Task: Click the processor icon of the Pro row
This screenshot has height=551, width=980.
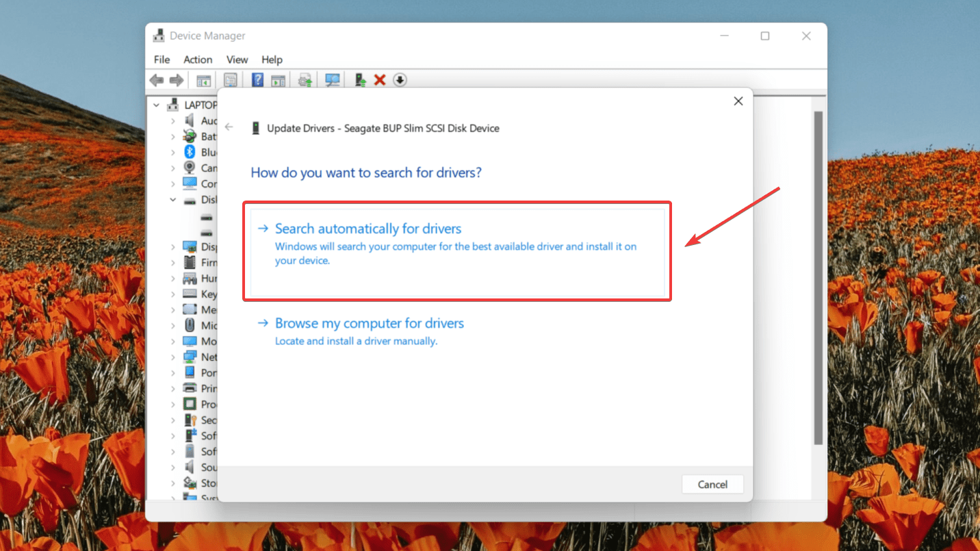Action: (190, 404)
